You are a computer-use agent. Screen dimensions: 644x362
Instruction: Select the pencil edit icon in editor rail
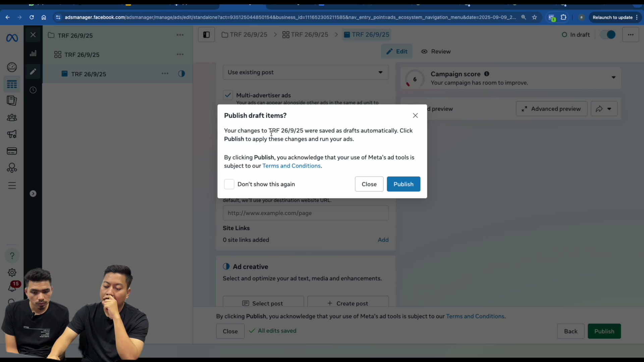pos(33,71)
